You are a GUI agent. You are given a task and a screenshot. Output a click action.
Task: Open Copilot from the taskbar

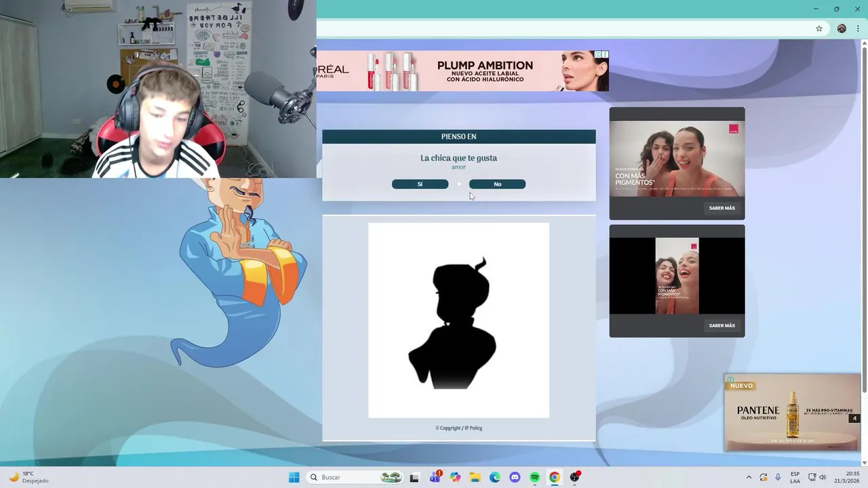pyautogui.click(x=455, y=477)
